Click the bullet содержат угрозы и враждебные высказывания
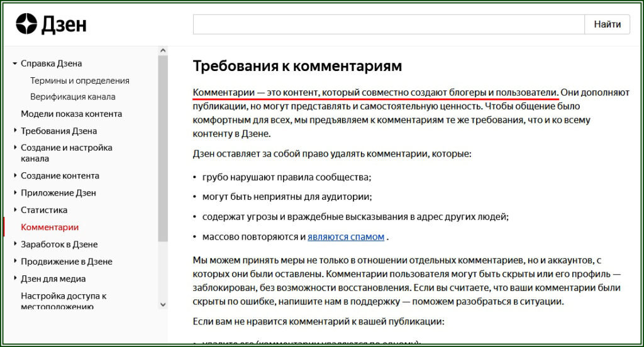Image resolution: width=644 pixels, height=347 pixels. 356,217
